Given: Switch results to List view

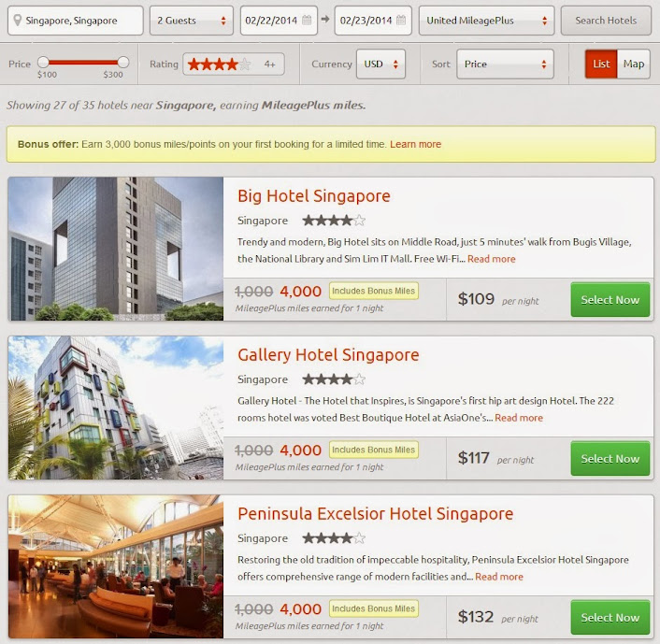Looking at the screenshot, I should click(x=601, y=64).
